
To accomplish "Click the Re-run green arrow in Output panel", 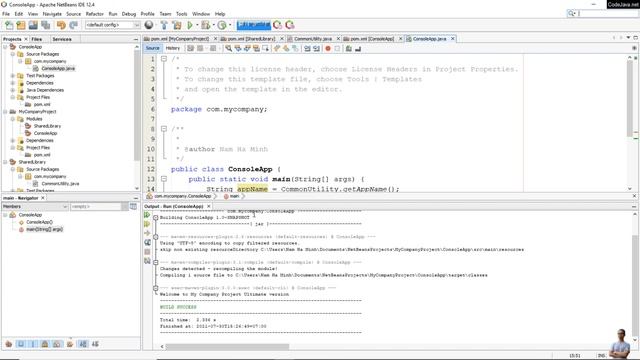I will [x=147, y=215].
